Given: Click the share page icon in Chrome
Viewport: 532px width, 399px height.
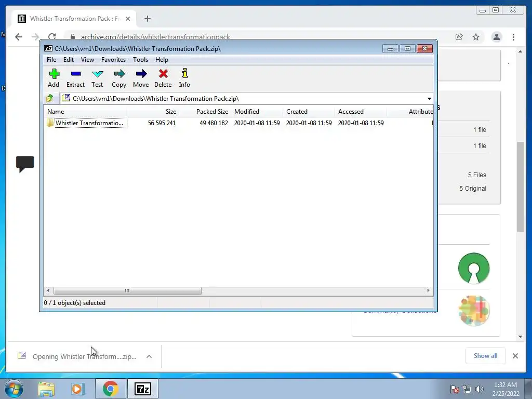Looking at the screenshot, I should coord(459,37).
